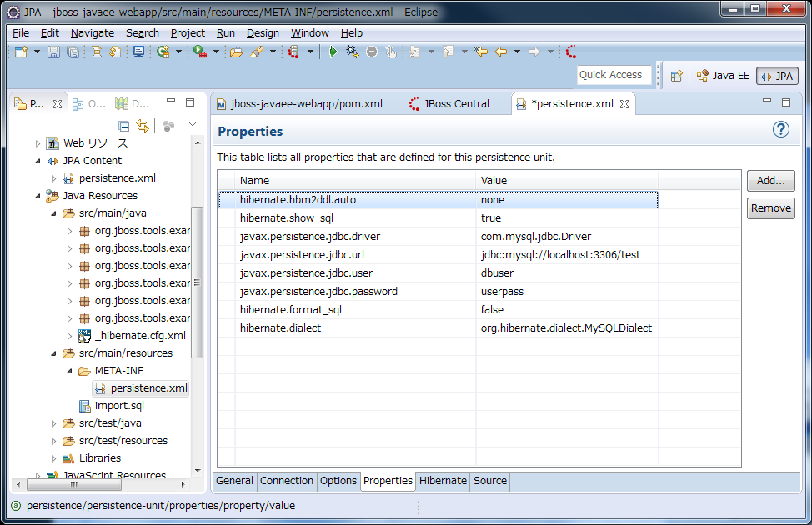Screen dimensions: 812x525
Task: Click the Save All toolbar icon
Action: coord(73,52)
